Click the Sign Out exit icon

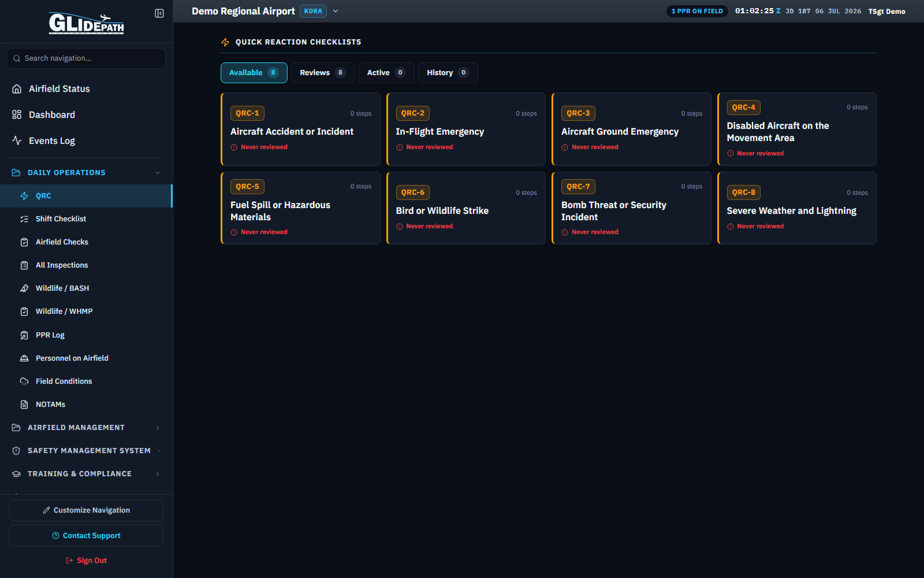pyautogui.click(x=69, y=561)
